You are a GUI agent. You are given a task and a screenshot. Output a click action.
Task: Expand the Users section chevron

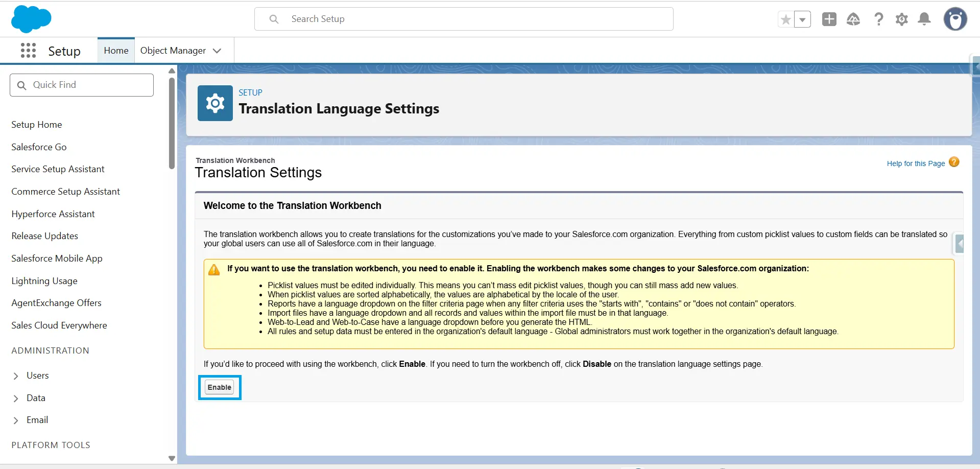[x=16, y=376]
